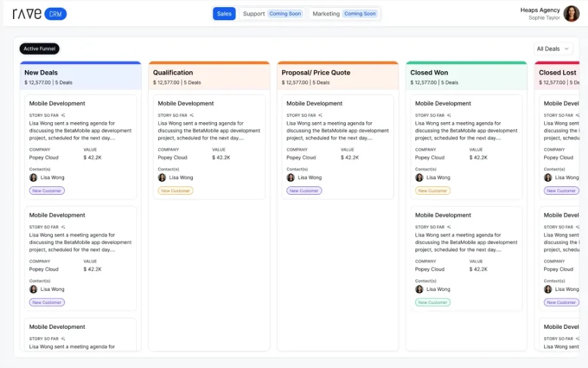The image size is (588, 368).
Task: Open Sophie Taylor's profile avatar
Action: click(x=571, y=14)
